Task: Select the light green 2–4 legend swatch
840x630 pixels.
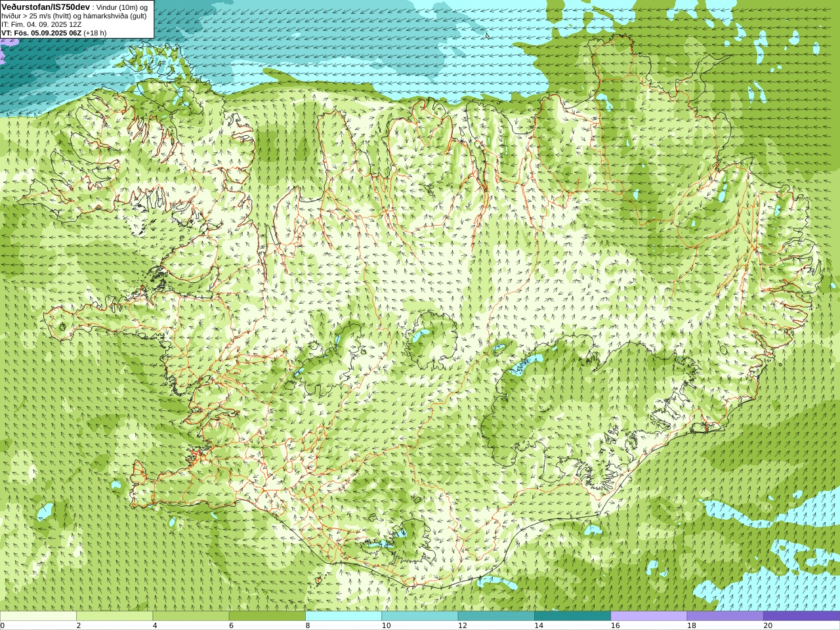Action: (114, 616)
